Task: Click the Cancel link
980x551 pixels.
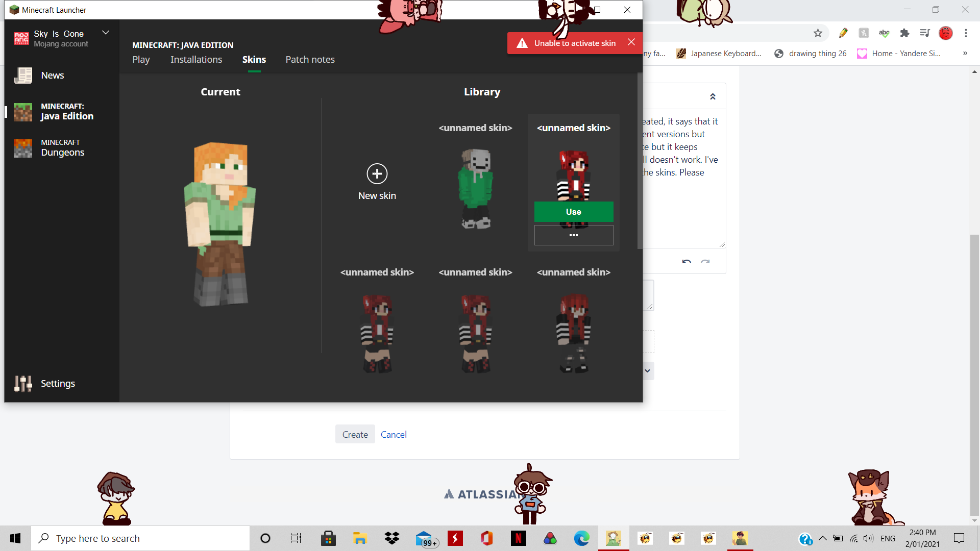Action: [x=393, y=434]
